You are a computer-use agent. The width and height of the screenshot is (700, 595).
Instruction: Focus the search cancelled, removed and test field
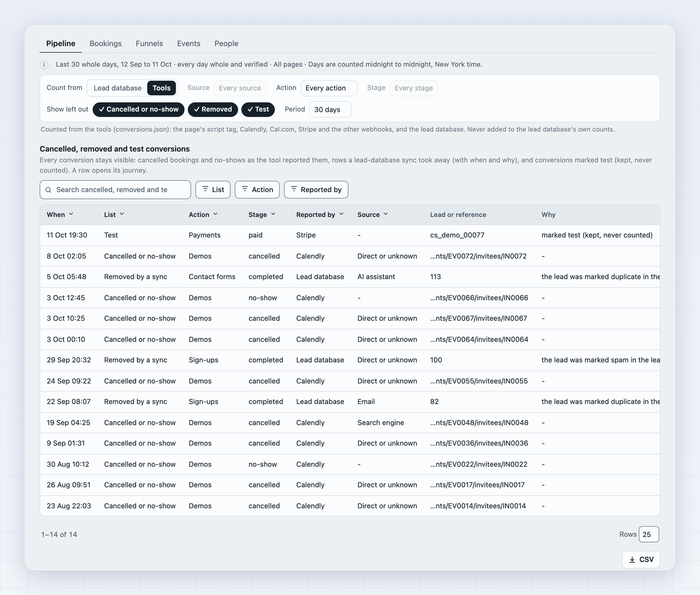coord(115,190)
